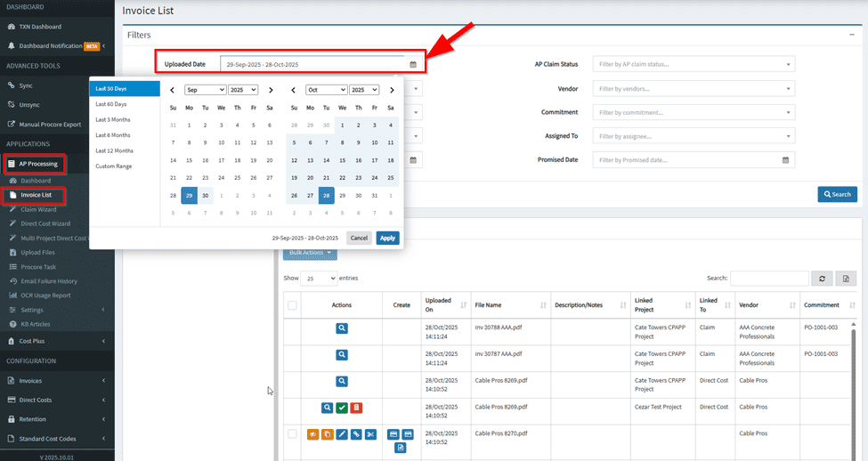This screenshot has width=868, height=461.
Task: Select the Last 60 Days preset range
Action: point(113,105)
